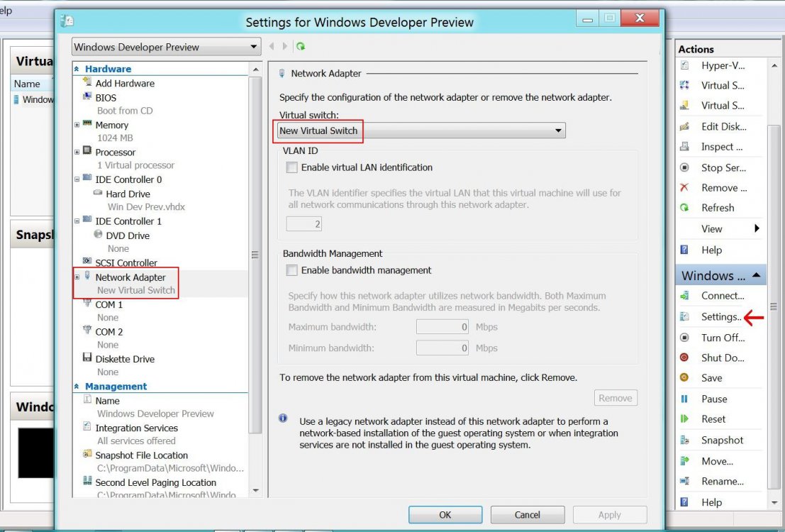Click the red Remove X icon
Screen dimensions: 785x532
coord(684,187)
